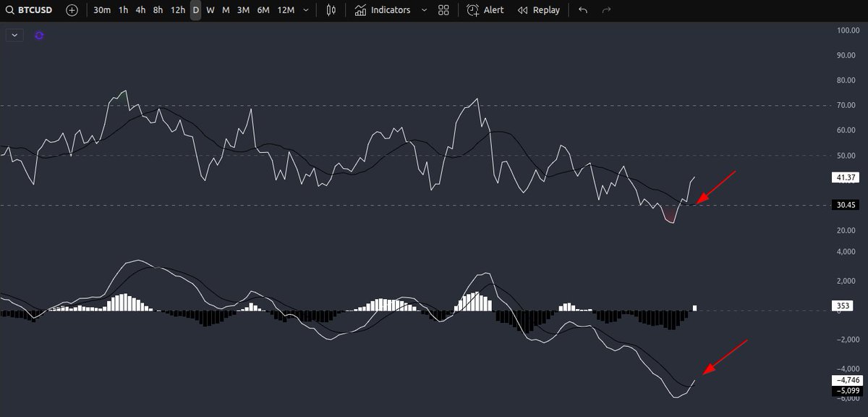Select the monthly M timeframe
Image resolution: width=868 pixels, height=417 pixels.
pos(226,10)
